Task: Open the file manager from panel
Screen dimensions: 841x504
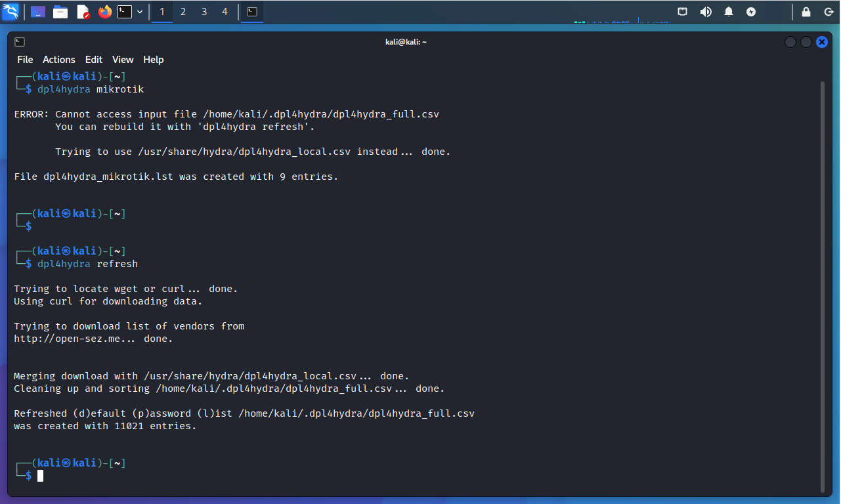Action: (60, 12)
